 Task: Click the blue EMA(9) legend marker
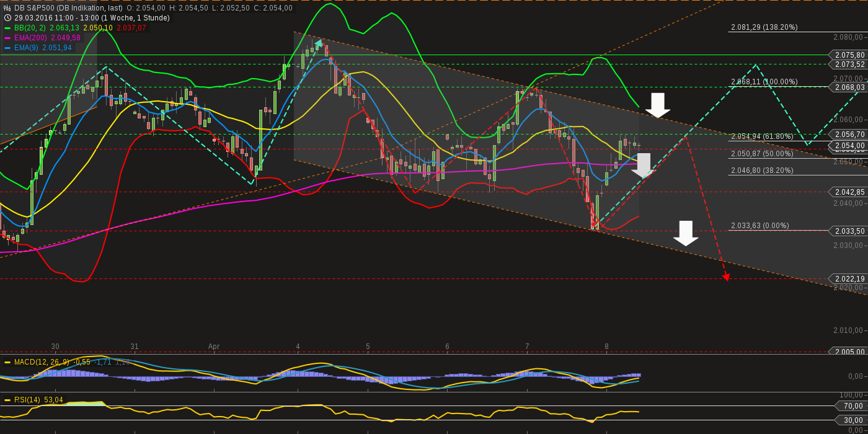click(x=7, y=48)
